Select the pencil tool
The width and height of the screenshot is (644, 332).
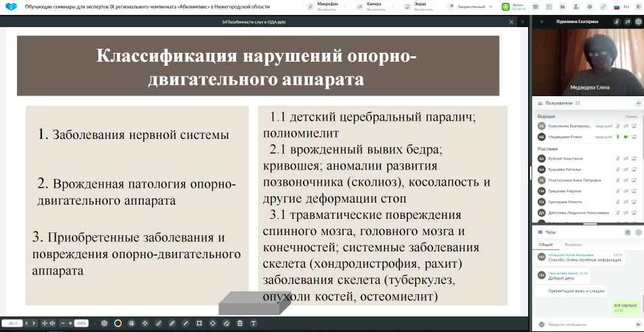click(x=159, y=323)
